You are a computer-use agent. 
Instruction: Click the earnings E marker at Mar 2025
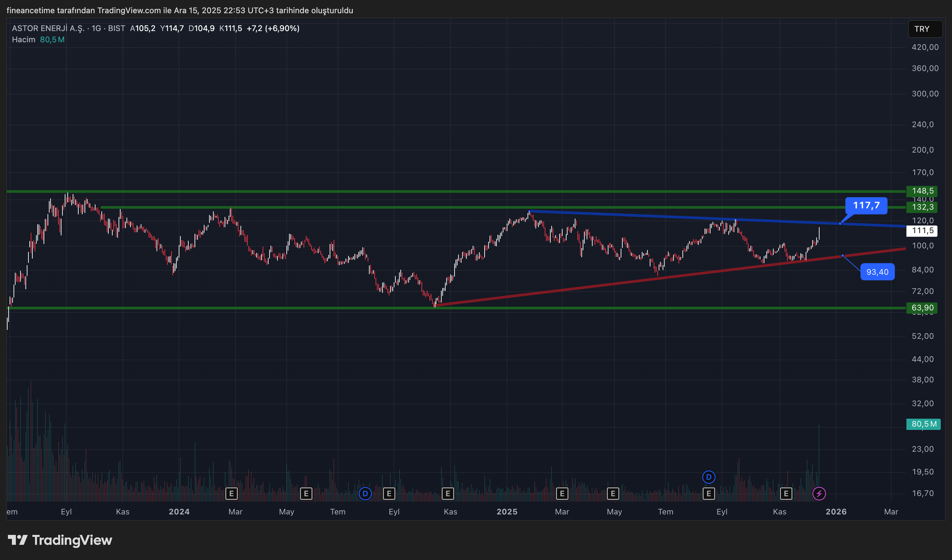tap(562, 493)
